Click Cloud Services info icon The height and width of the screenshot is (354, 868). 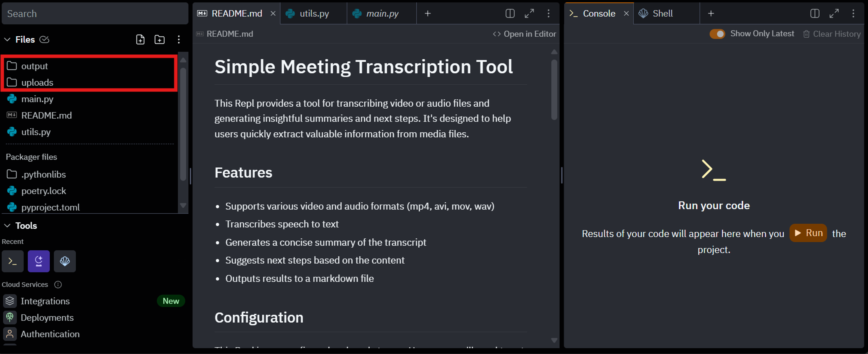[58, 285]
